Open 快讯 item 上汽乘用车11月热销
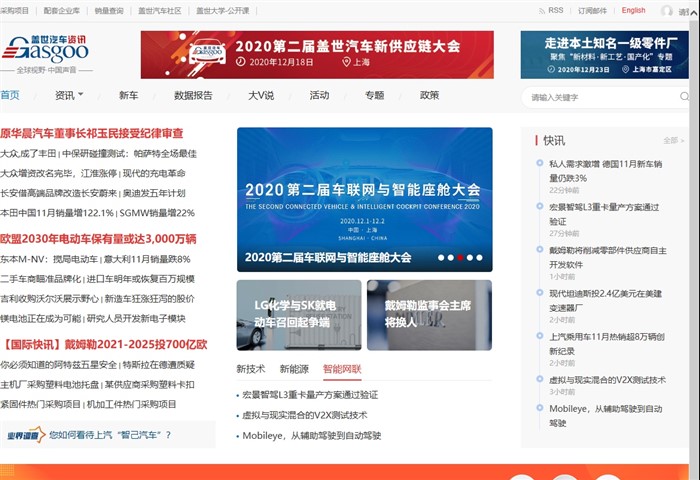 607,344
